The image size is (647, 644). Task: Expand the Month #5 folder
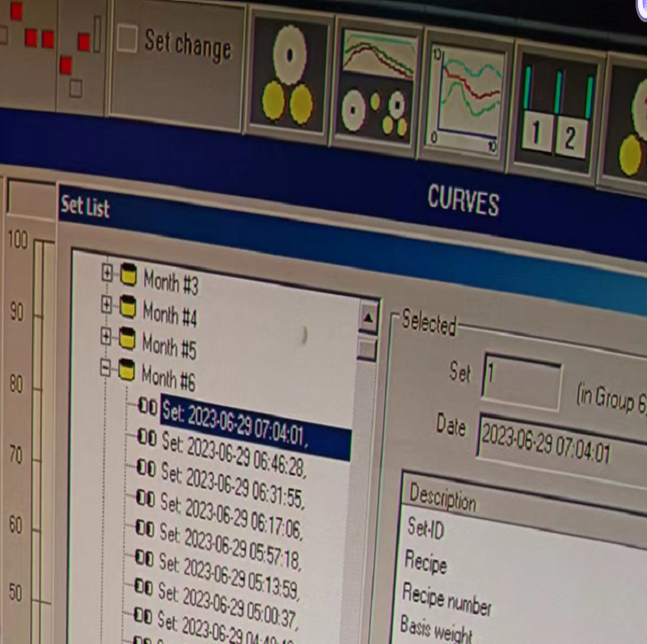(106, 337)
